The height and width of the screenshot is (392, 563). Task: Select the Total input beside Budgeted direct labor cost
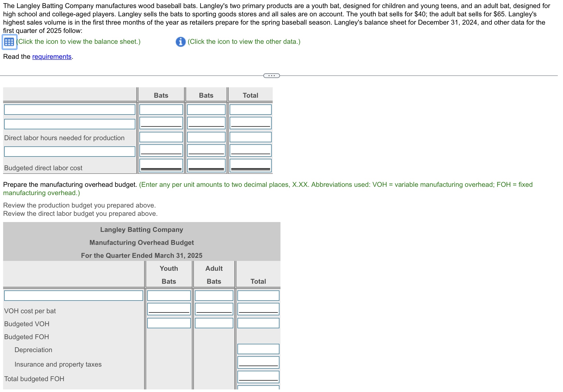point(250,165)
